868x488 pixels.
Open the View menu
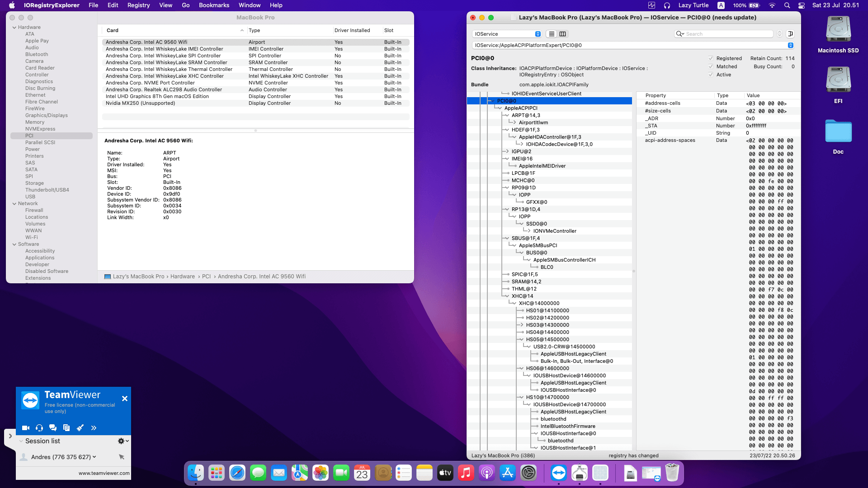(166, 5)
